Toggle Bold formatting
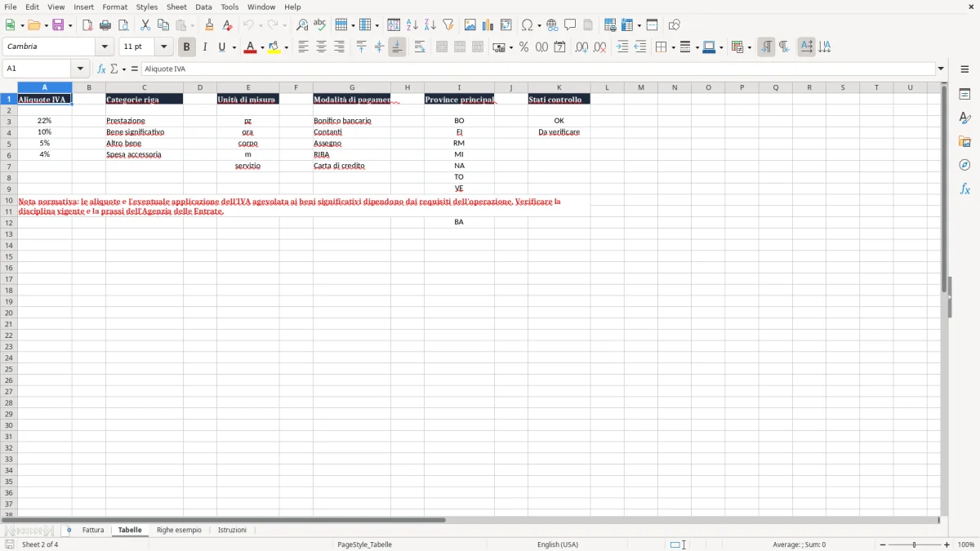Image resolution: width=980 pixels, height=551 pixels. (x=187, y=47)
